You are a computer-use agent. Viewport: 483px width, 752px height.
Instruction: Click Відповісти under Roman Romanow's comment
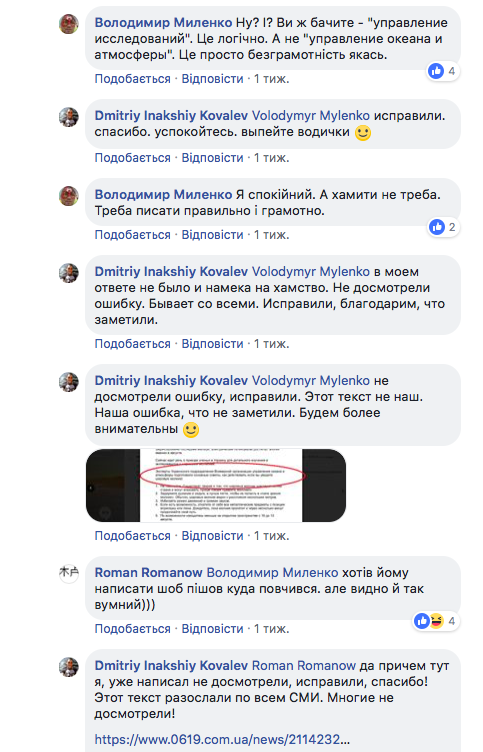212,629
